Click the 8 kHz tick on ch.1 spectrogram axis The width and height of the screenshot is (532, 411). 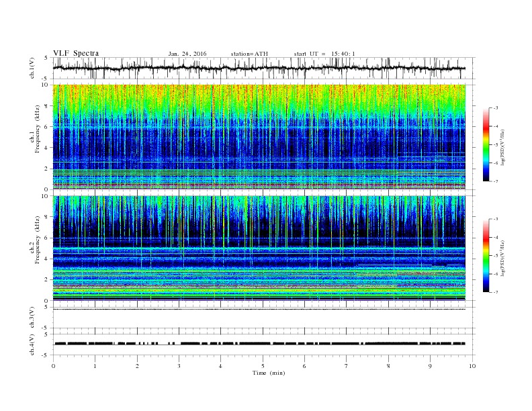[x=46, y=106]
